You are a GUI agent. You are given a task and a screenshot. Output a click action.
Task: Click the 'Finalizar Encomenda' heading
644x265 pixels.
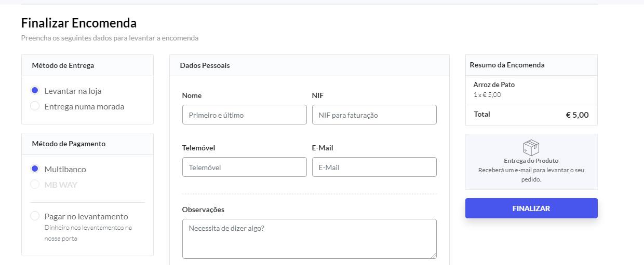[x=79, y=23]
